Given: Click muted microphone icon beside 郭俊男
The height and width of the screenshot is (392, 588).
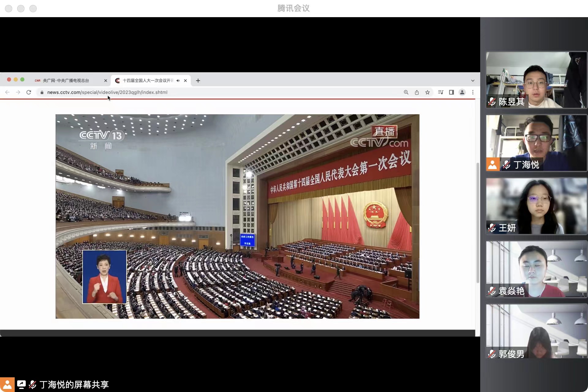Looking at the screenshot, I should click(492, 354).
